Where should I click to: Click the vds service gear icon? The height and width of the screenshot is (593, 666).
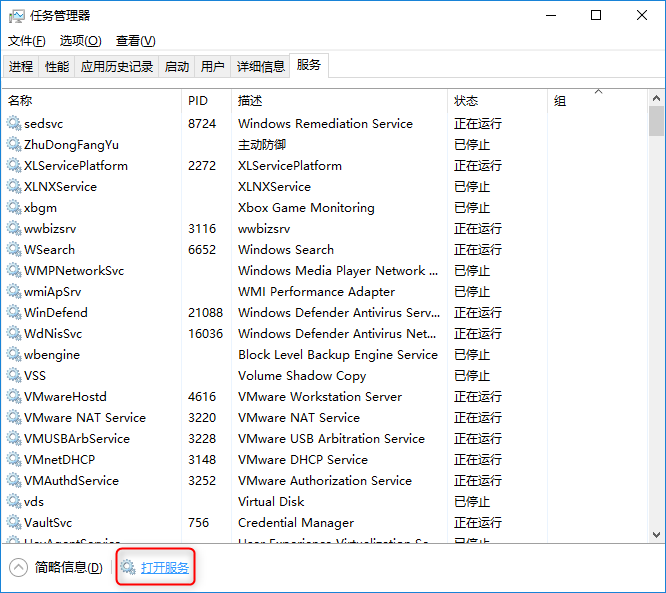click(x=14, y=501)
